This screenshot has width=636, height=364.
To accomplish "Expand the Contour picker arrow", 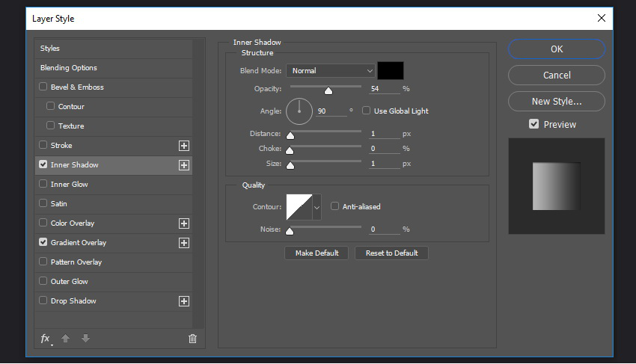I will 317,207.
